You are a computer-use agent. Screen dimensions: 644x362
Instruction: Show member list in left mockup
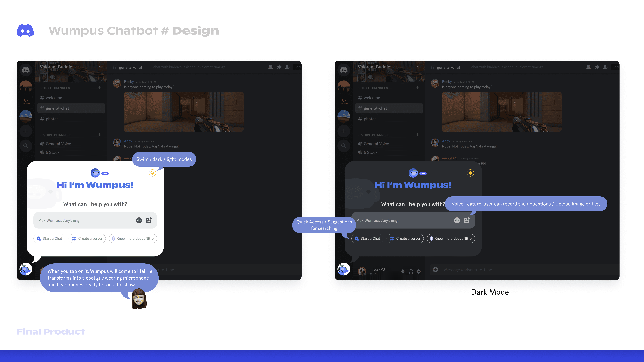click(x=288, y=67)
